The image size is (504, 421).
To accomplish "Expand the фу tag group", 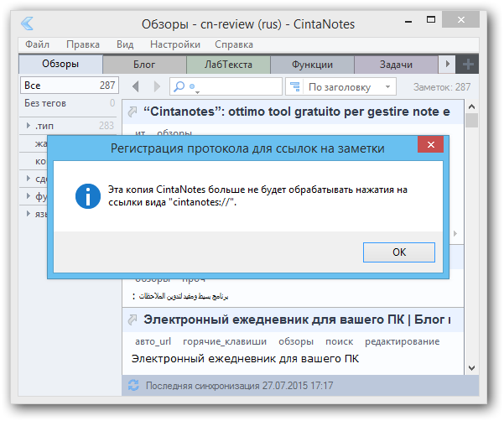I will pyautogui.click(x=29, y=195).
